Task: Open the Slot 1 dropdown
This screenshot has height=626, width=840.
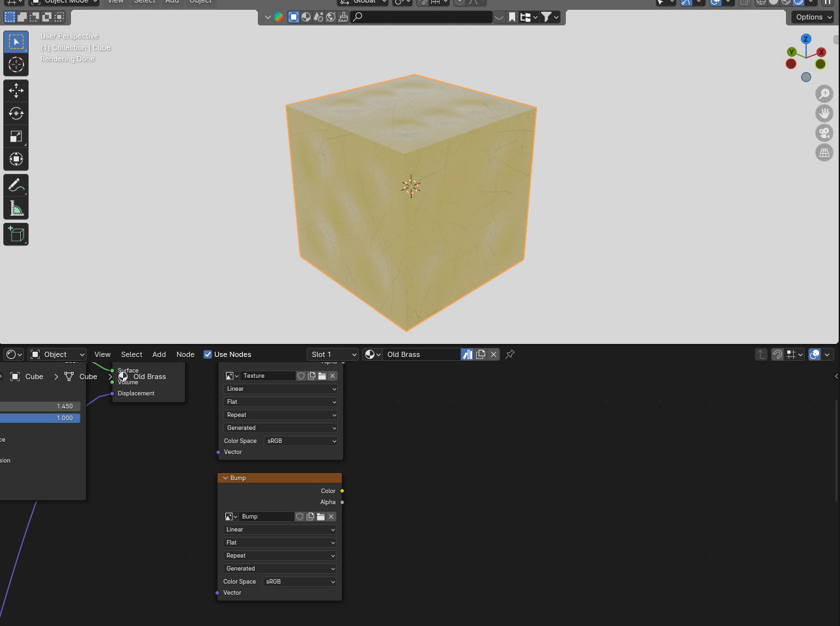Action: pos(333,354)
